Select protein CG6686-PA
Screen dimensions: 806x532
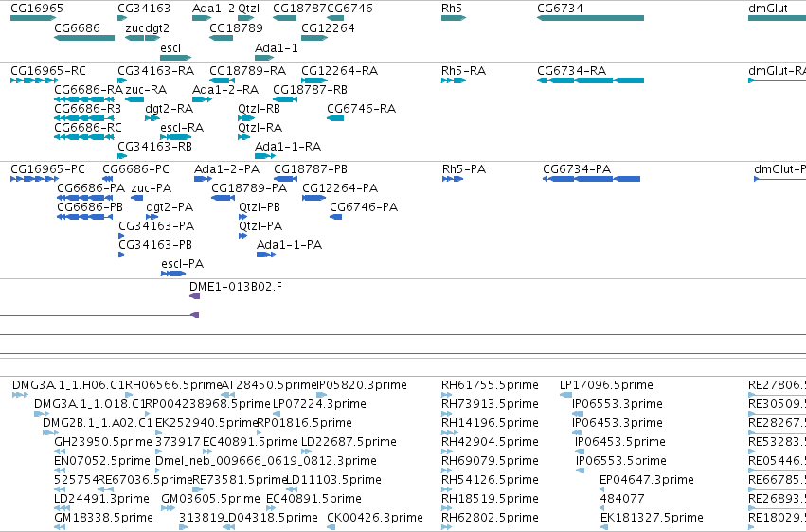coord(91,188)
